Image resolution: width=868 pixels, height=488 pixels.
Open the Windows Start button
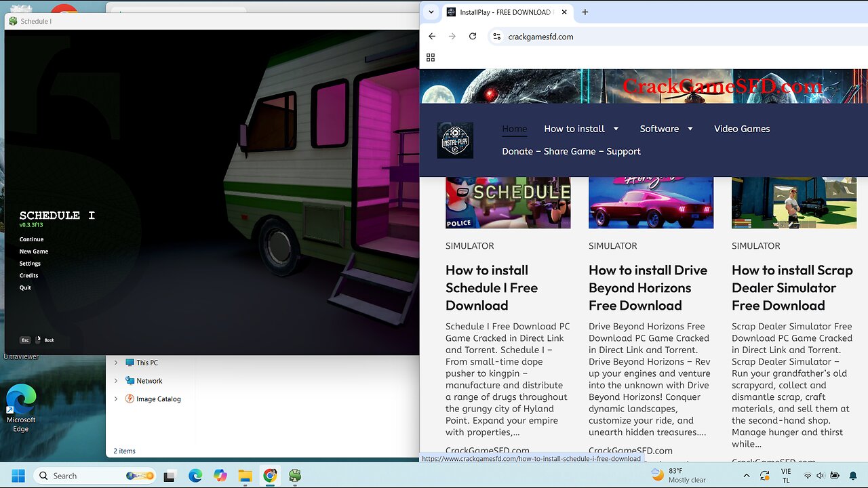pos(18,476)
